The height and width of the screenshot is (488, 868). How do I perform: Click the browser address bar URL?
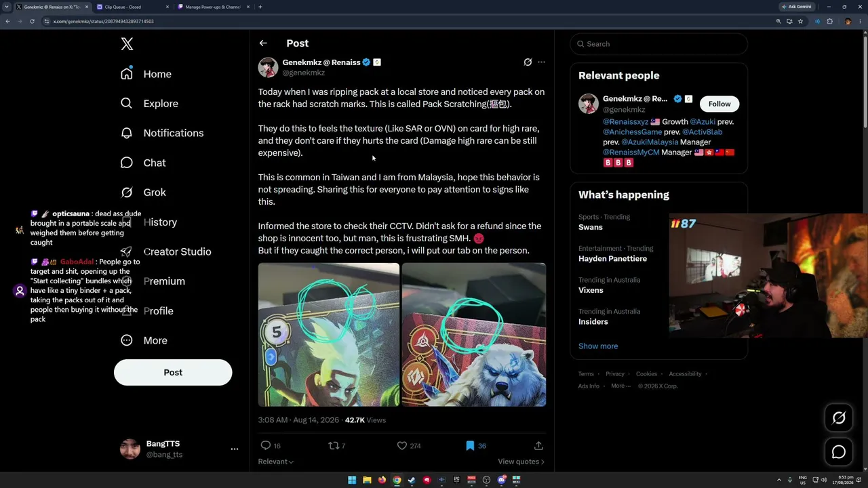coord(103,21)
